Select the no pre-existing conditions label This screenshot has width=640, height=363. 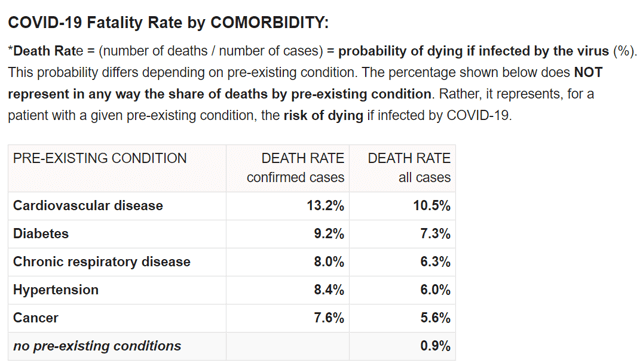pyautogui.click(x=97, y=346)
